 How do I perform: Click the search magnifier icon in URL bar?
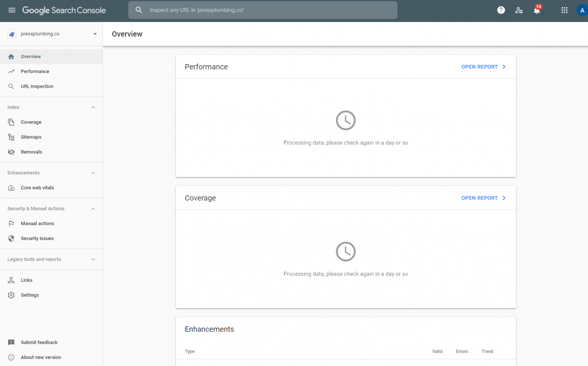coord(139,10)
